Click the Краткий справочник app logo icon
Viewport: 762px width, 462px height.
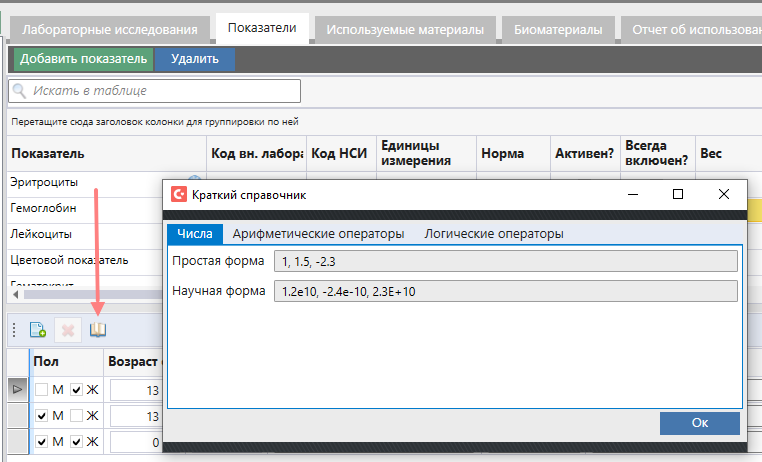click(x=179, y=195)
